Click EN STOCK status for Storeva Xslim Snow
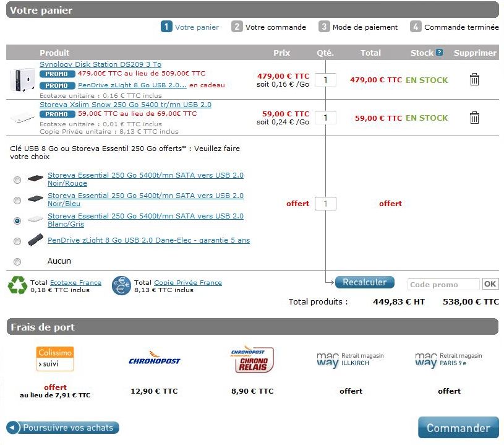Viewport: 504px width, 445px height. pyautogui.click(x=427, y=118)
